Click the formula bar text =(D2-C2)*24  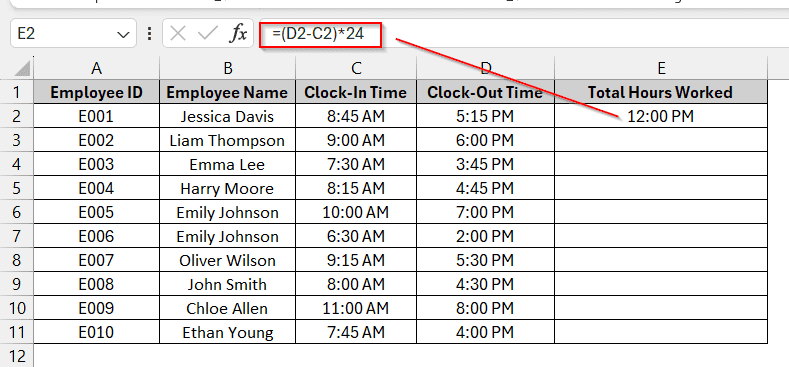point(318,34)
